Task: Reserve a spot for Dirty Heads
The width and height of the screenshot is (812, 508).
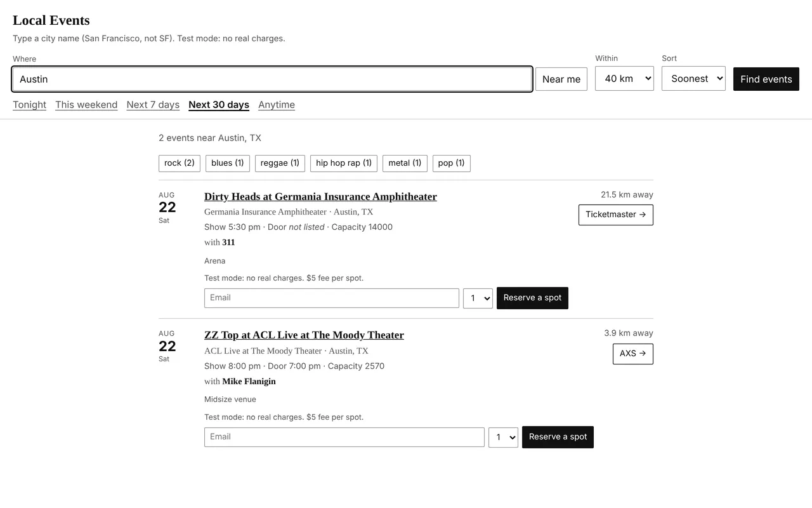Action: click(x=532, y=298)
